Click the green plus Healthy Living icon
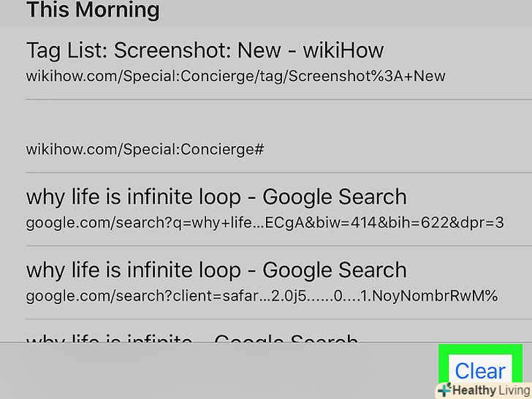The width and height of the screenshot is (532, 399). pos(444,391)
